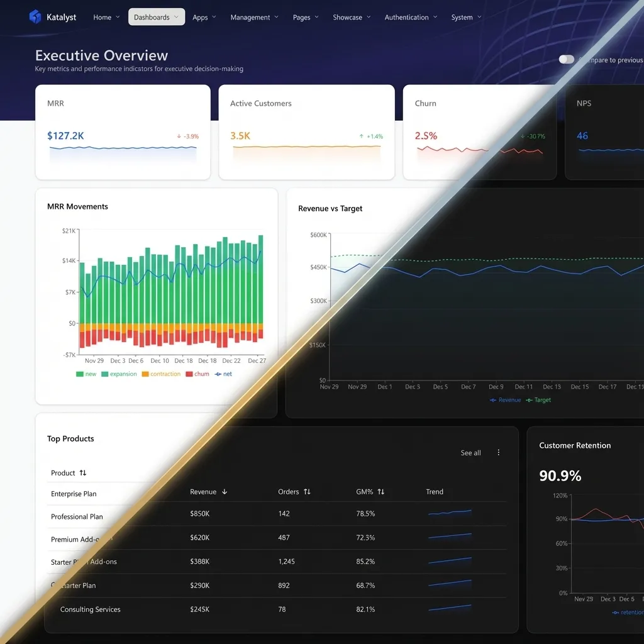Select Home in the top navigation
Viewport: 644px width, 644px height.
click(101, 17)
